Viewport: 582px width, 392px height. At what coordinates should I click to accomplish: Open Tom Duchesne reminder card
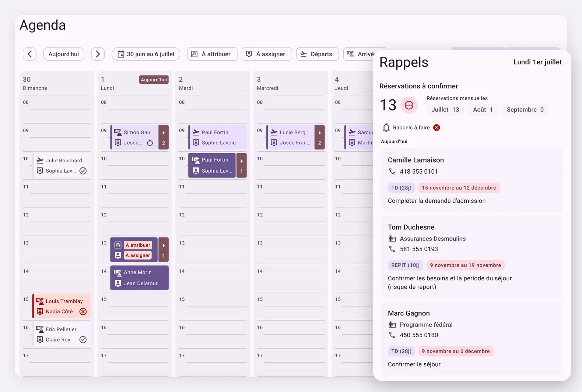click(x=472, y=257)
